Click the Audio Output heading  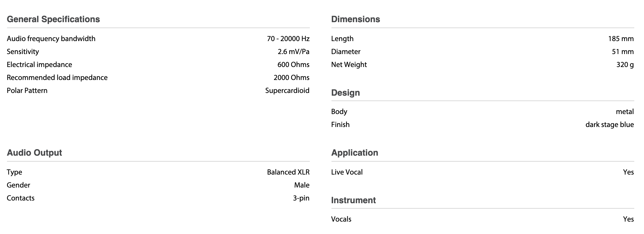34,153
